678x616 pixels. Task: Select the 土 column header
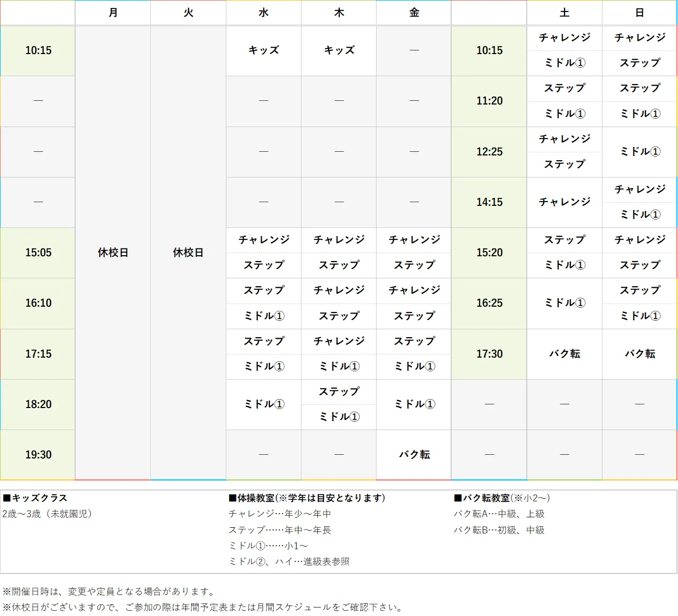pos(564,13)
